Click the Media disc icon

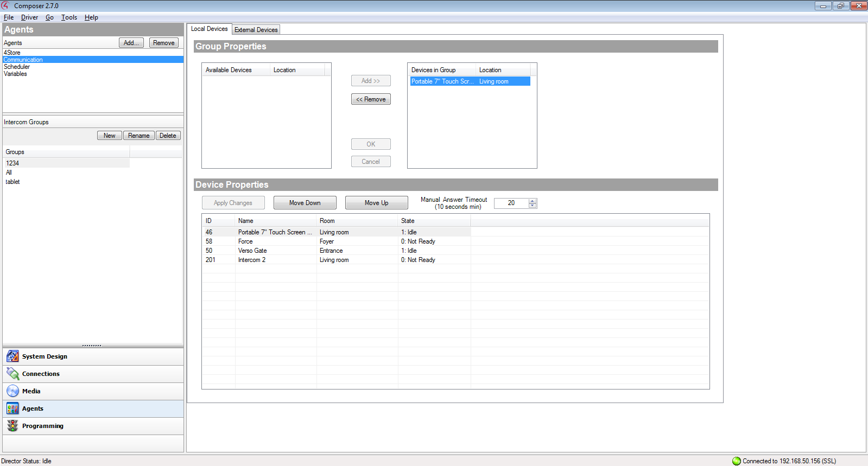(x=12, y=391)
